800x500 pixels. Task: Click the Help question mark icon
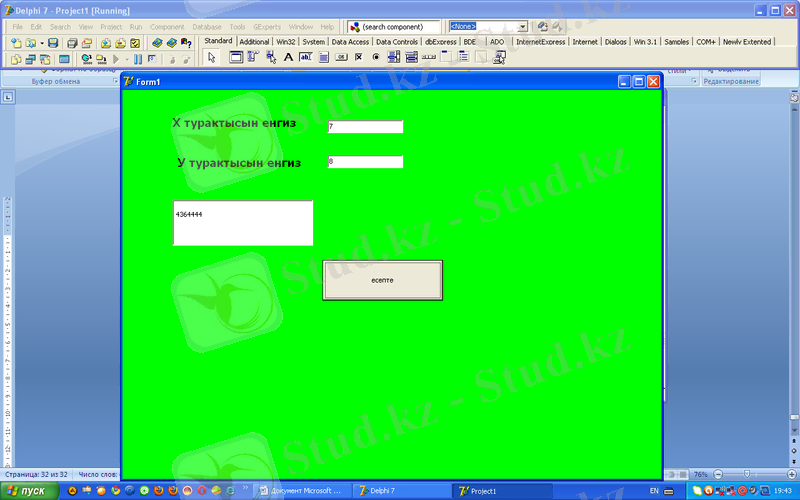pyautogui.click(x=186, y=43)
